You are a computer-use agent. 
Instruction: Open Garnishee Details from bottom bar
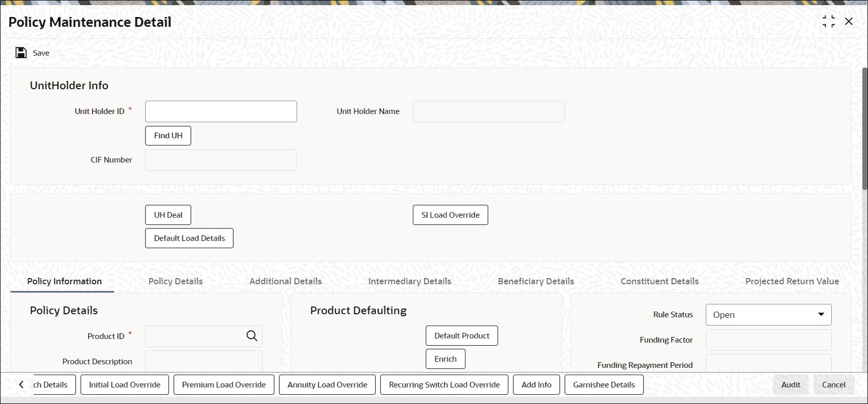(604, 385)
